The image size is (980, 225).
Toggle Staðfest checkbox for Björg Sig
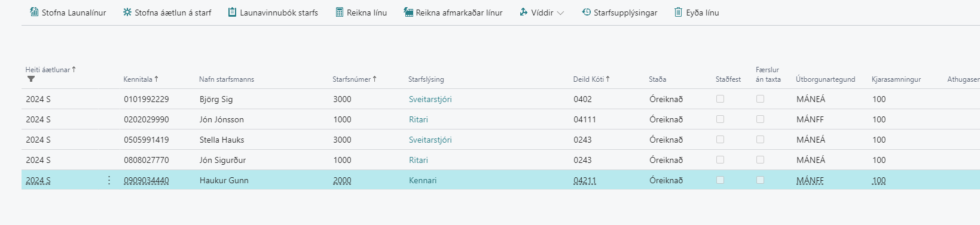point(720,99)
